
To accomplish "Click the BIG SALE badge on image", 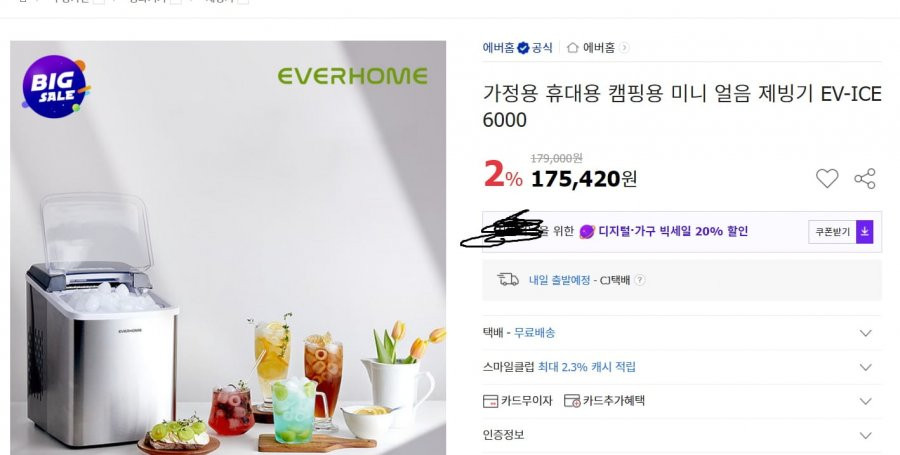I will tap(56, 87).
